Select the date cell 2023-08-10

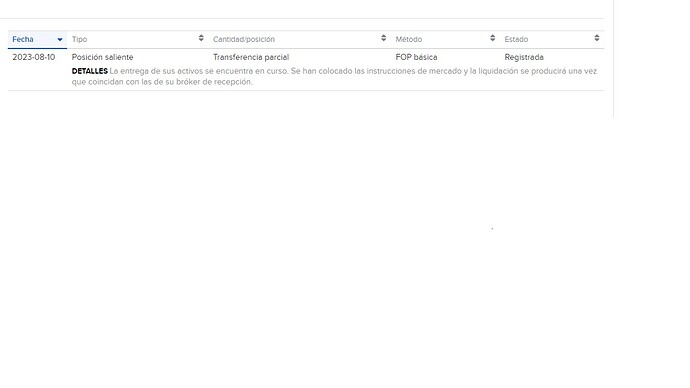coord(34,57)
